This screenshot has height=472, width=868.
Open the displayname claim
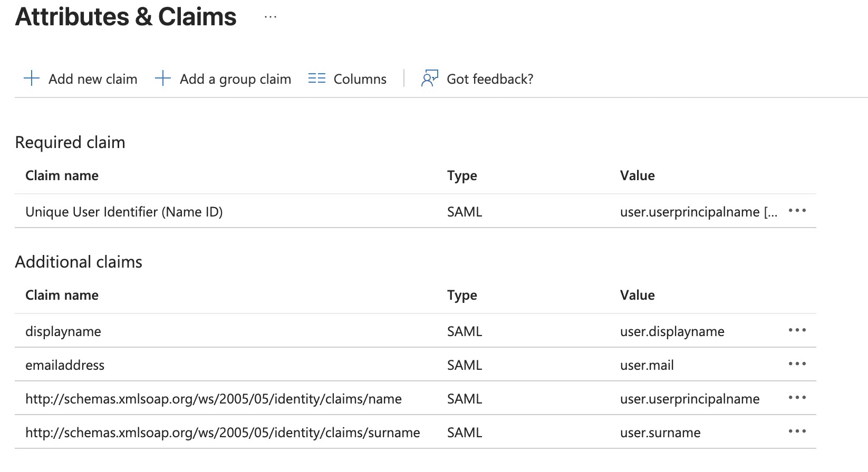click(x=63, y=331)
